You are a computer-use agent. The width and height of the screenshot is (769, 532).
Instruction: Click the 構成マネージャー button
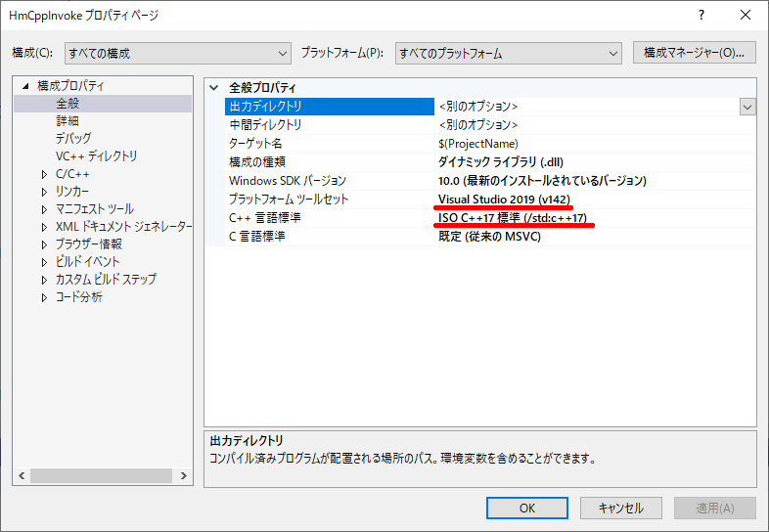point(694,53)
